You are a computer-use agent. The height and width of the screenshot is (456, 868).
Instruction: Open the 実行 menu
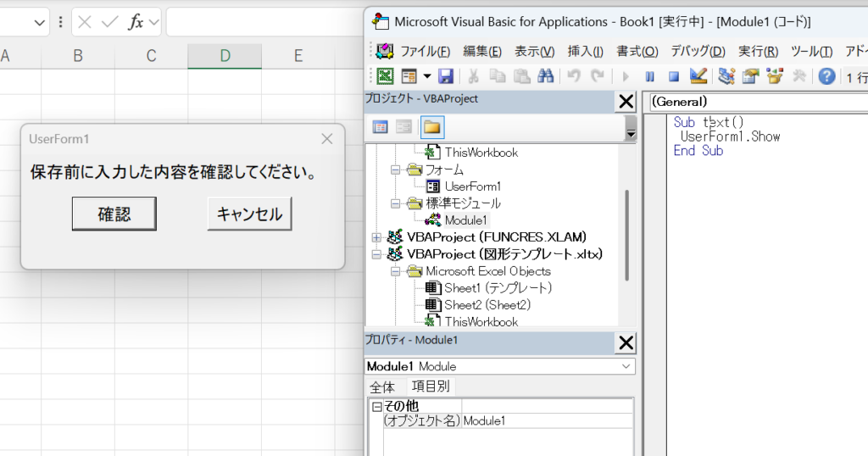(758, 52)
